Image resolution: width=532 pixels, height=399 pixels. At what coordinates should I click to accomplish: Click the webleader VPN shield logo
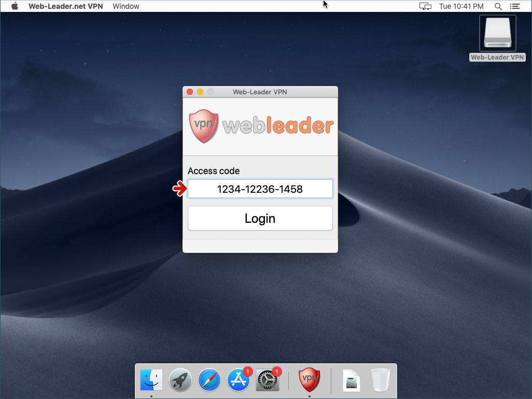click(x=204, y=126)
